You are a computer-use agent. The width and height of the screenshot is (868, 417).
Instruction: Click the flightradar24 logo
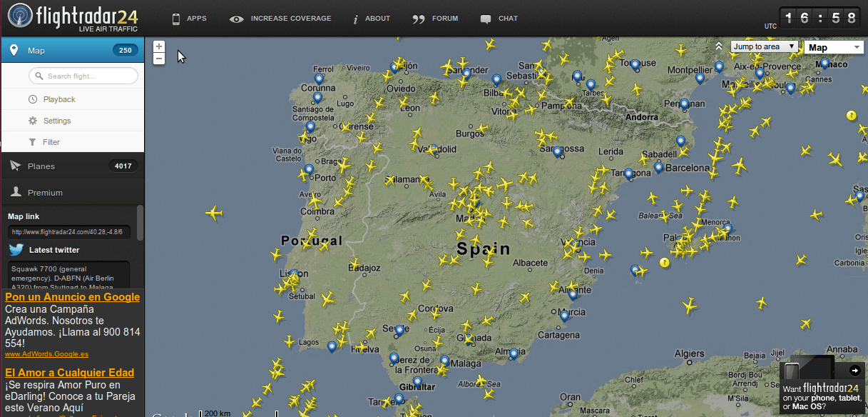(x=73, y=18)
